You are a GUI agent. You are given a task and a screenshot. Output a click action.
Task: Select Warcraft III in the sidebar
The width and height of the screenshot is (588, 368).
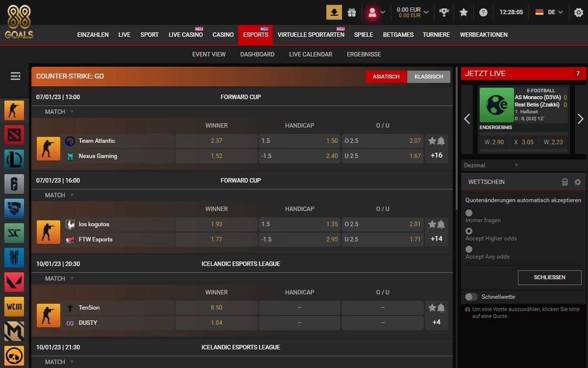[14, 307]
